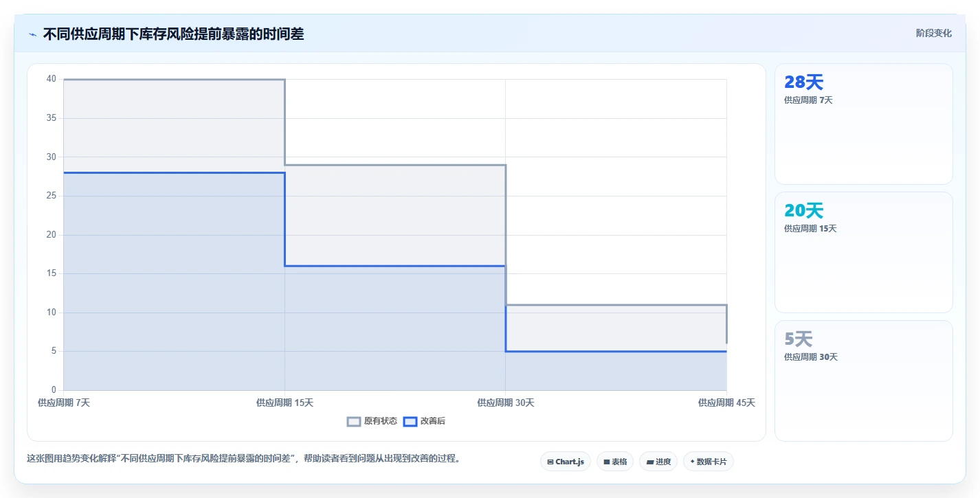Select the 进度 tag pill
980x498 pixels.
658,462
